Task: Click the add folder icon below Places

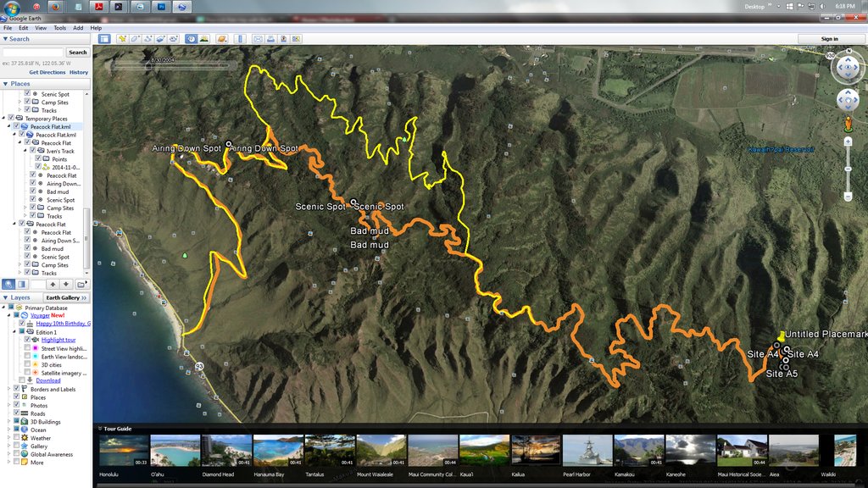Action: click(81, 284)
